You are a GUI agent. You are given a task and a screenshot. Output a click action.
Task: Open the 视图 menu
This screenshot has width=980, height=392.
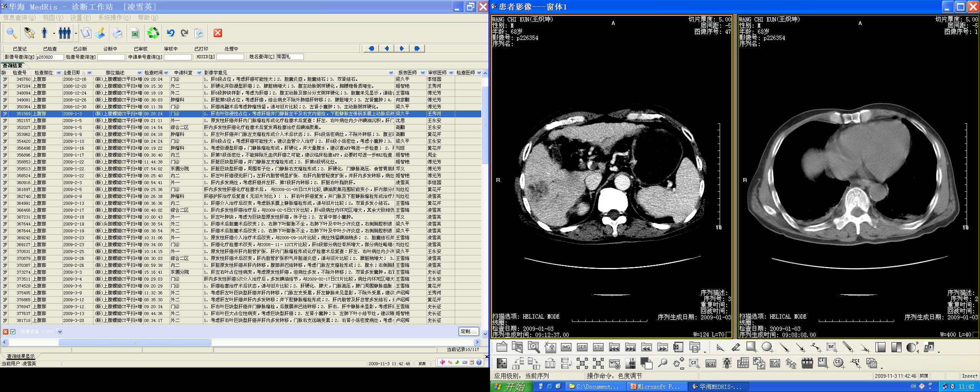(x=53, y=18)
